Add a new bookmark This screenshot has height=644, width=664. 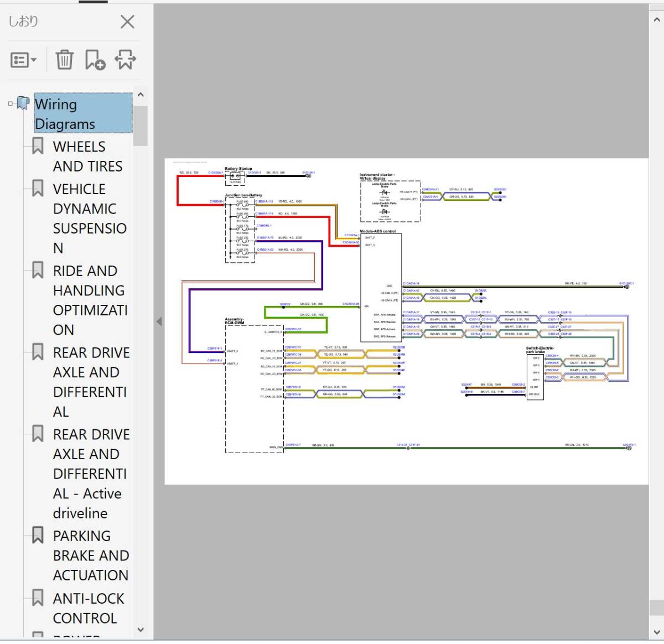[95, 60]
